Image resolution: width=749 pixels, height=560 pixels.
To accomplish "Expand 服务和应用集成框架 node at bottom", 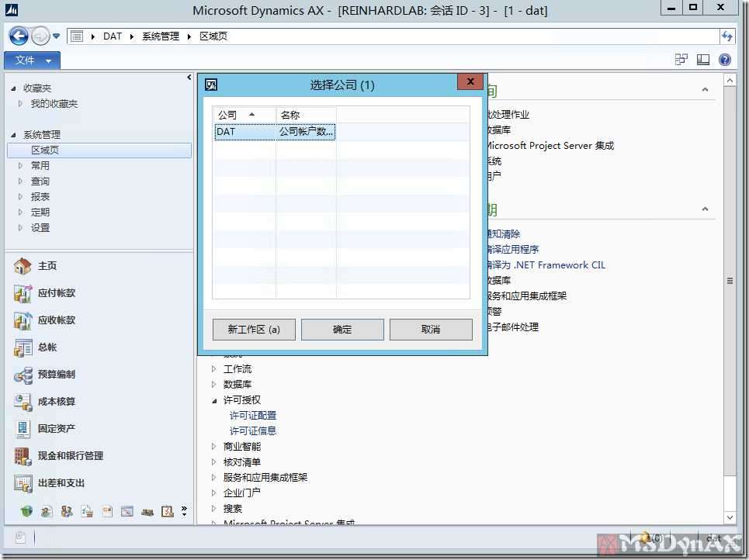I will 214,477.
